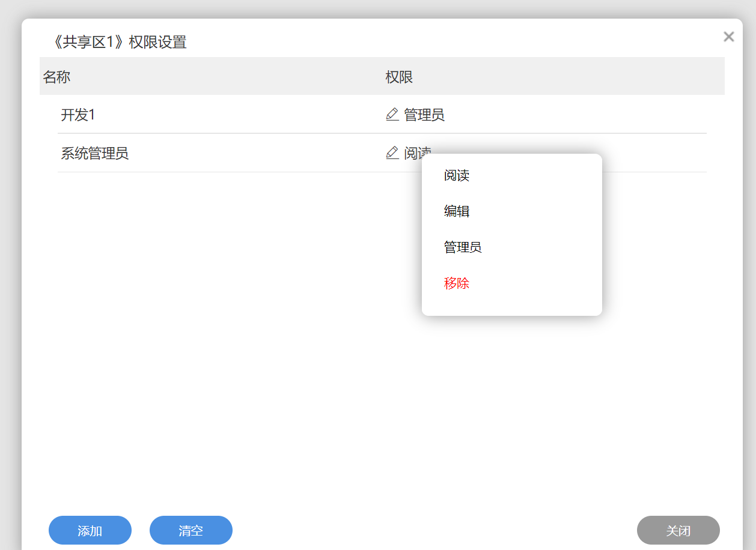Pick the red 移除 option
The height and width of the screenshot is (550, 756).
click(x=457, y=283)
